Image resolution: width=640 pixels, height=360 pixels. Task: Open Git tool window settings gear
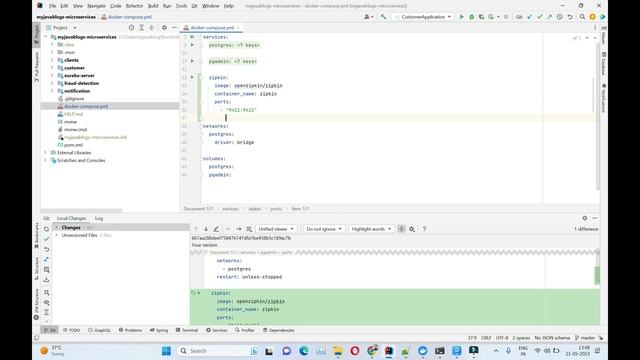pos(585,218)
